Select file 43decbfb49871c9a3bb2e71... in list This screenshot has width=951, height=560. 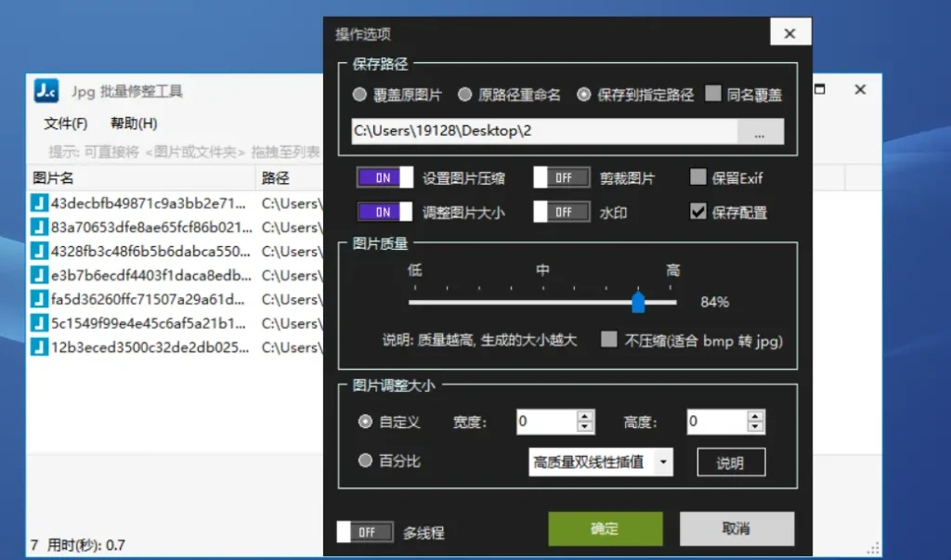coord(149,203)
